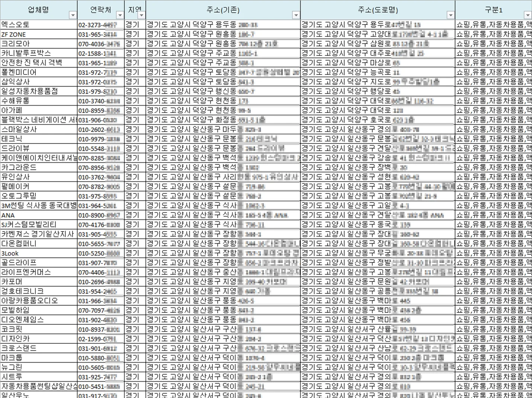Select the 연락처 header cell
The image size is (532, 398).
[101, 10]
